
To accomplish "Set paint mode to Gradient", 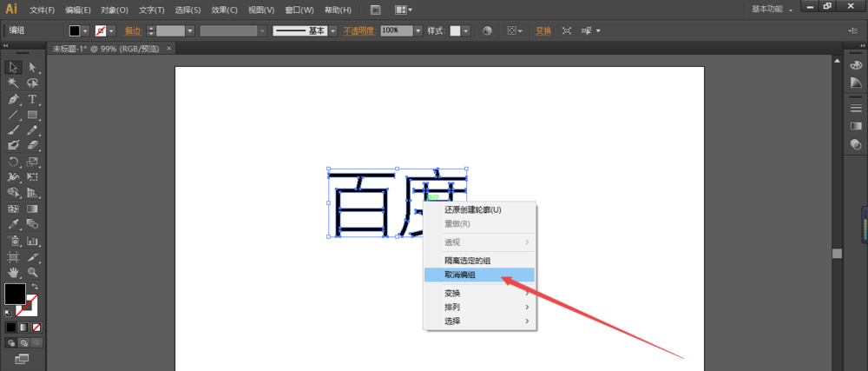I will coord(23,328).
